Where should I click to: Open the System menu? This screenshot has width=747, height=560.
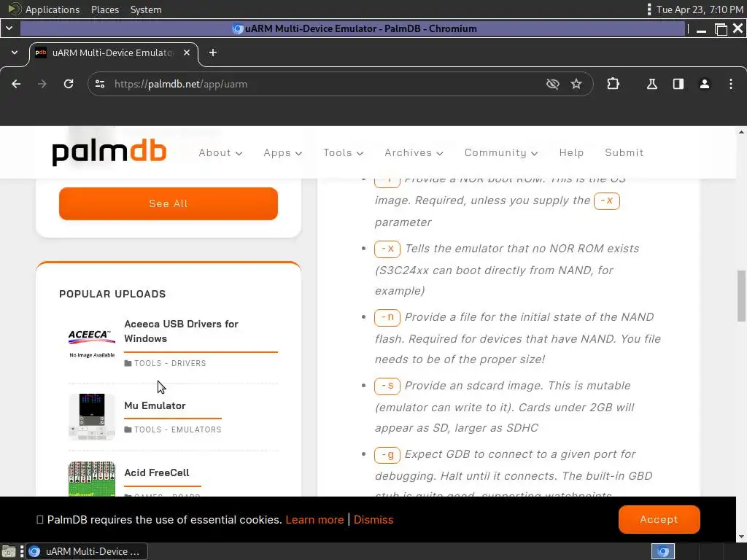(x=146, y=9)
